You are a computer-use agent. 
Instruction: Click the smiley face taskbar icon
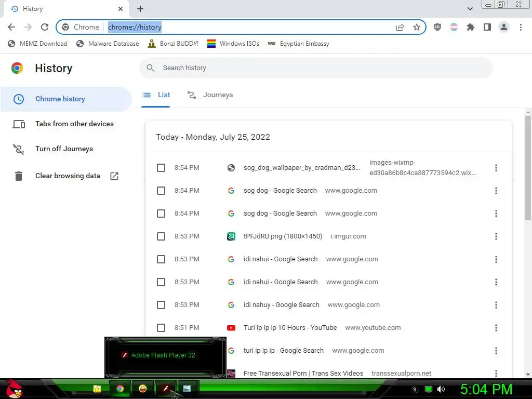[143, 389]
